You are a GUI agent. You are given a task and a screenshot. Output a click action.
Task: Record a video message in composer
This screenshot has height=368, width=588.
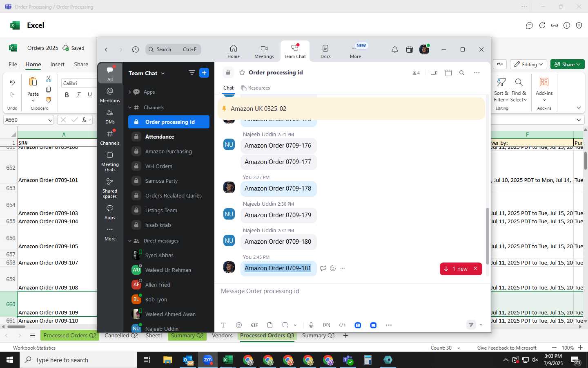point(327,325)
